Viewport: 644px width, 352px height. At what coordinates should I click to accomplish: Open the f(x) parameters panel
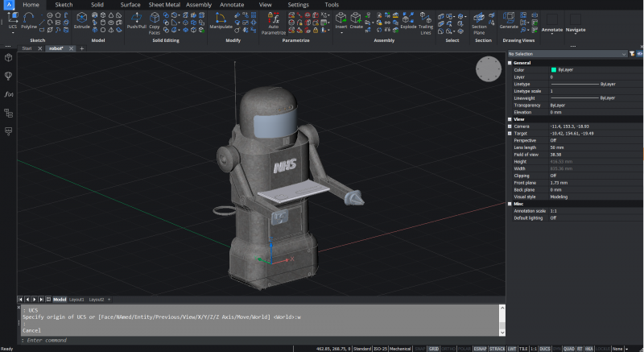[8, 94]
